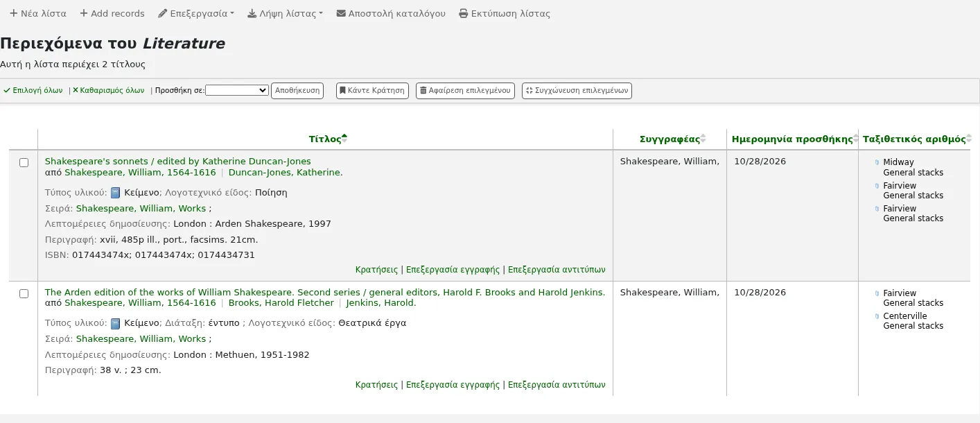Click the Centerville General stacks item
Viewport: 980px width, 423px height.
point(913,321)
